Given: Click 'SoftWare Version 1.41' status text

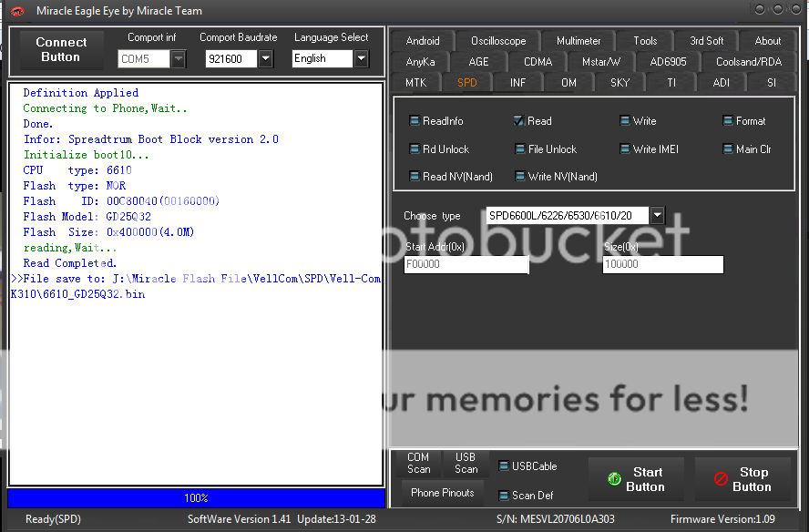Looking at the screenshot, I should pyautogui.click(x=239, y=519).
